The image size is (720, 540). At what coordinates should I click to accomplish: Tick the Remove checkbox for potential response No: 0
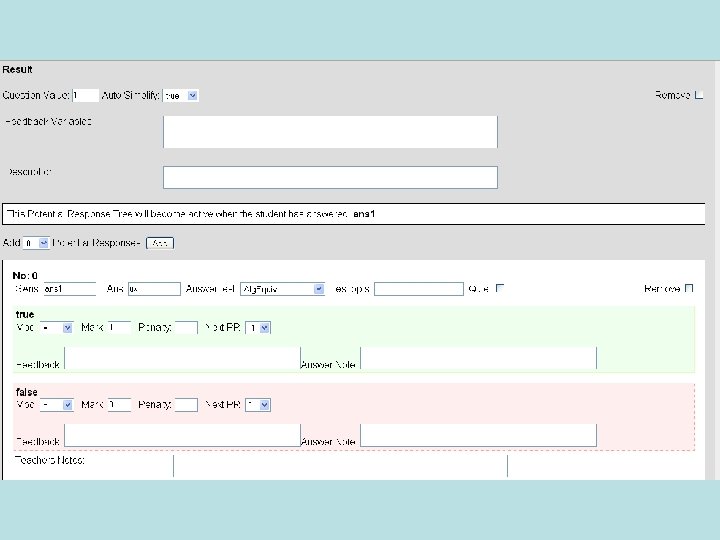point(689,288)
